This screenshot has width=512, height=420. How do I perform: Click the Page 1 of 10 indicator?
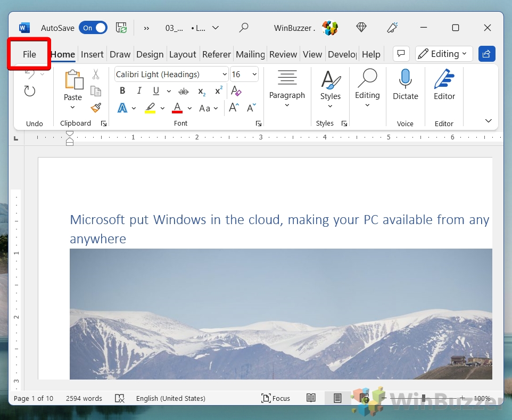point(34,399)
